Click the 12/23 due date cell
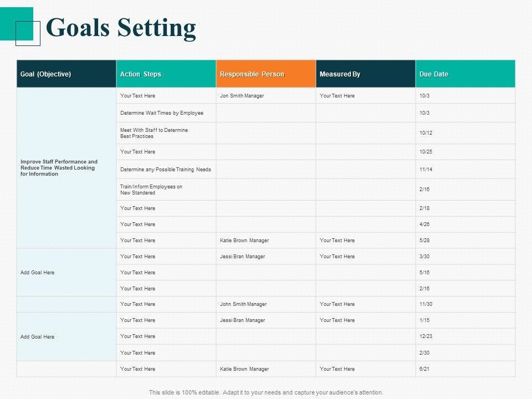The height and width of the screenshot is (399, 532). coord(426,336)
